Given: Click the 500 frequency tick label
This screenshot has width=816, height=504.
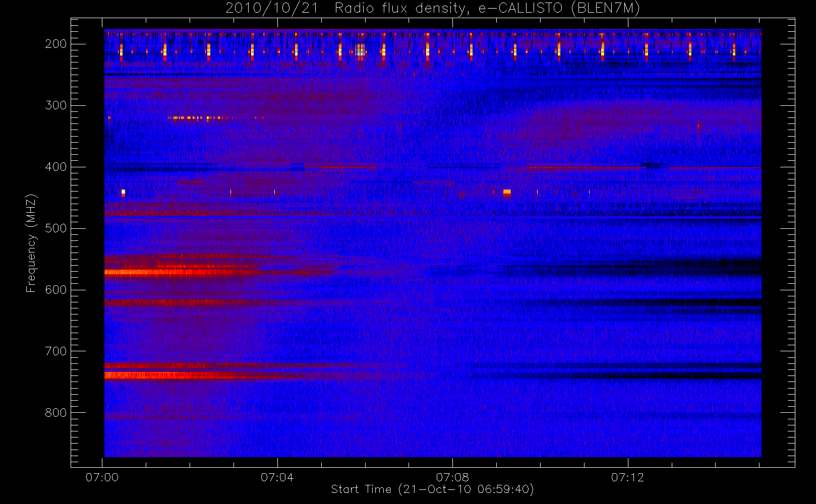Looking at the screenshot, I should (x=55, y=228).
